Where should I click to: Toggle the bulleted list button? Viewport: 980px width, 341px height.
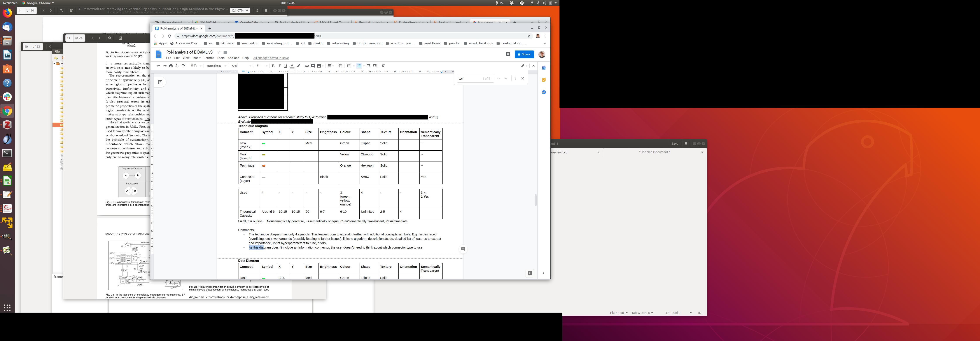pos(359,66)
